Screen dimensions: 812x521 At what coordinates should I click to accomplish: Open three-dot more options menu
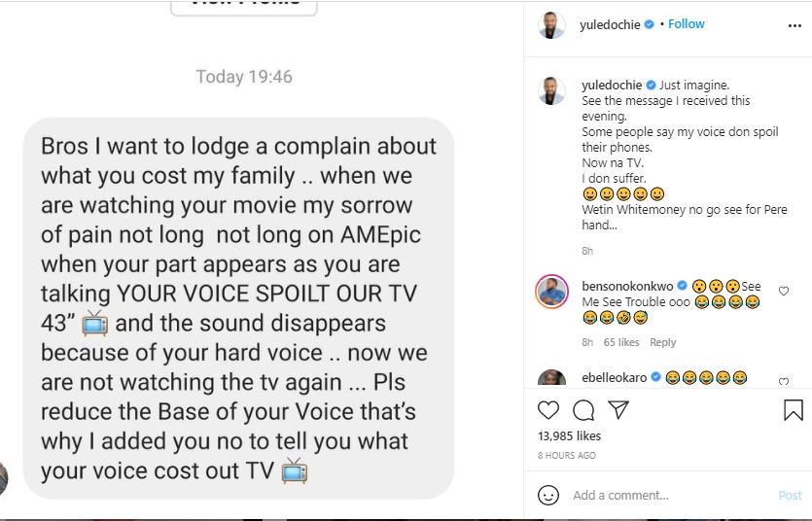click(x=794, y=25)
